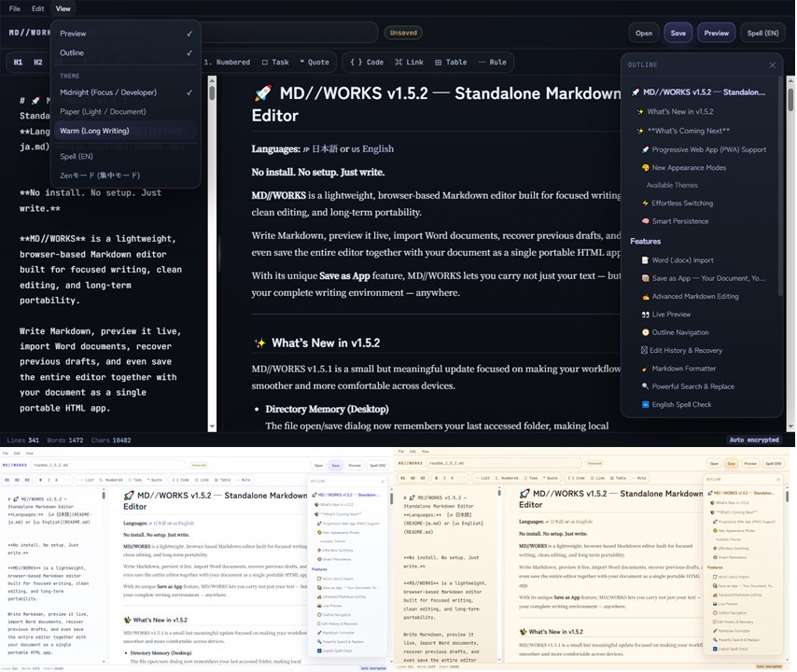Click the Auto encrypted status indicator

pos(754,441)
